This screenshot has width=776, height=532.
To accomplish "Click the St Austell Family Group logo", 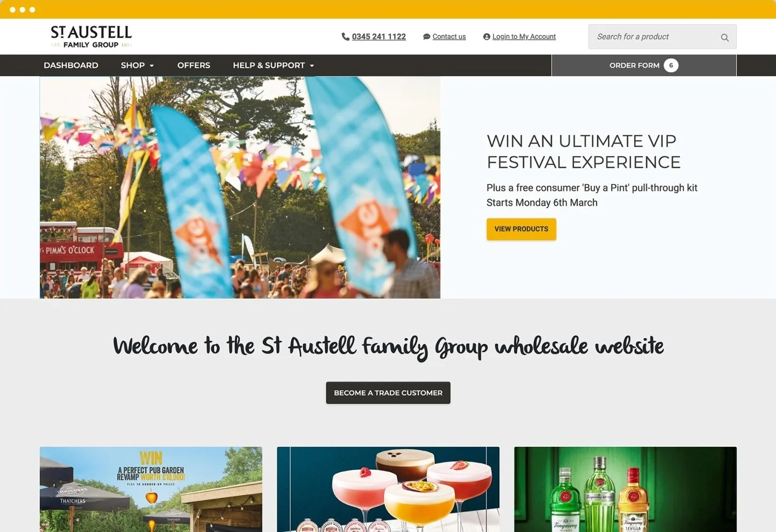I will [x=91, y=37].
